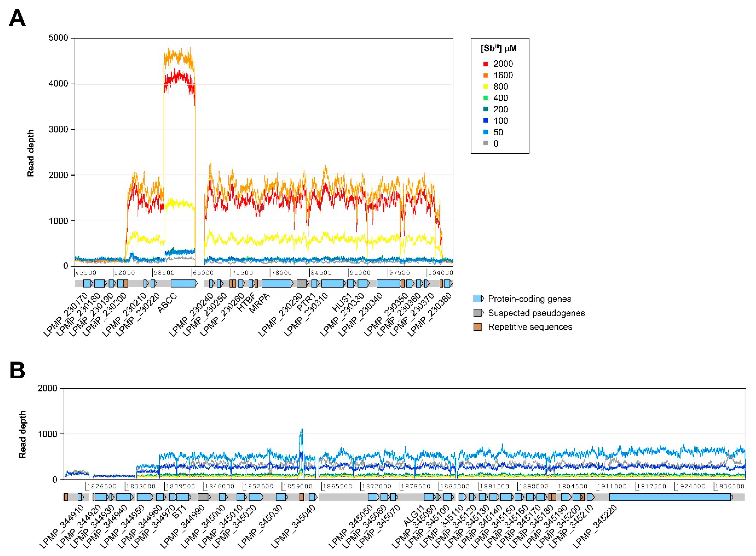Click the 'Suspected pseudogenes' legend label
Image resolution: width=756 pixels, height=556 pixels.
point(536,313)
